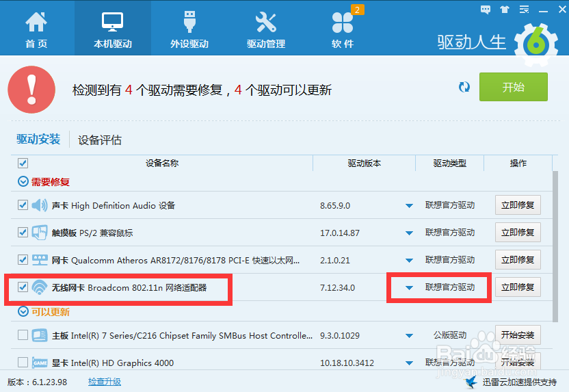Screen dimensions: 569x392
Task: Click 立即修复 for 声卡 audio device
Action: 518,205
